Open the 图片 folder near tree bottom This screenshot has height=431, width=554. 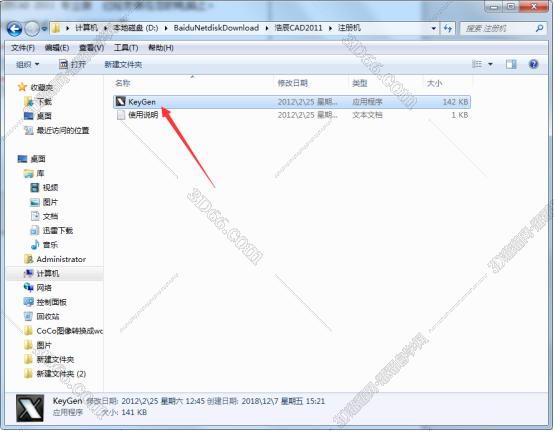[44, 345]
